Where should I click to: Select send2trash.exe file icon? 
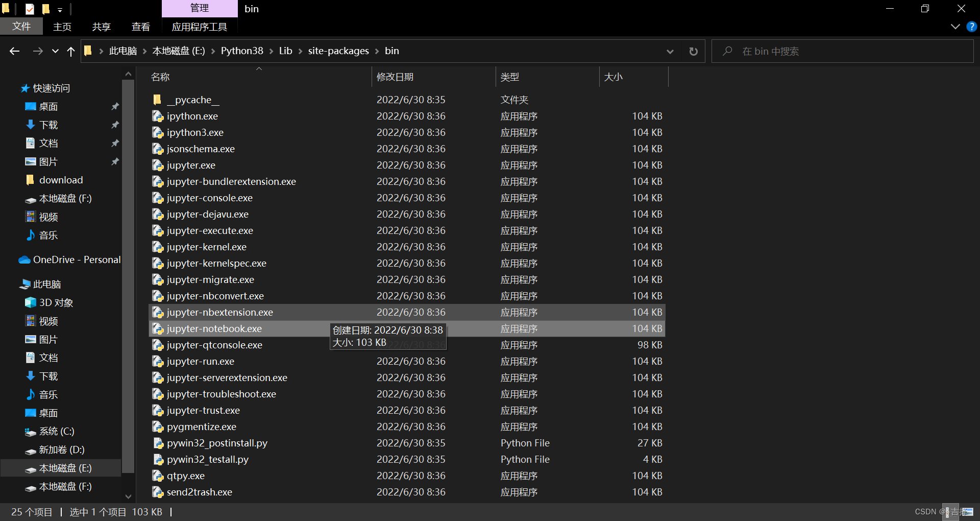coord(158,492)
